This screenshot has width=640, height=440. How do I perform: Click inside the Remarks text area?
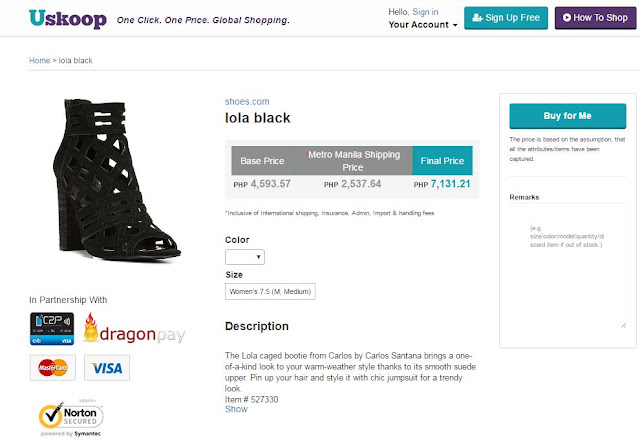tap(568, 267)
